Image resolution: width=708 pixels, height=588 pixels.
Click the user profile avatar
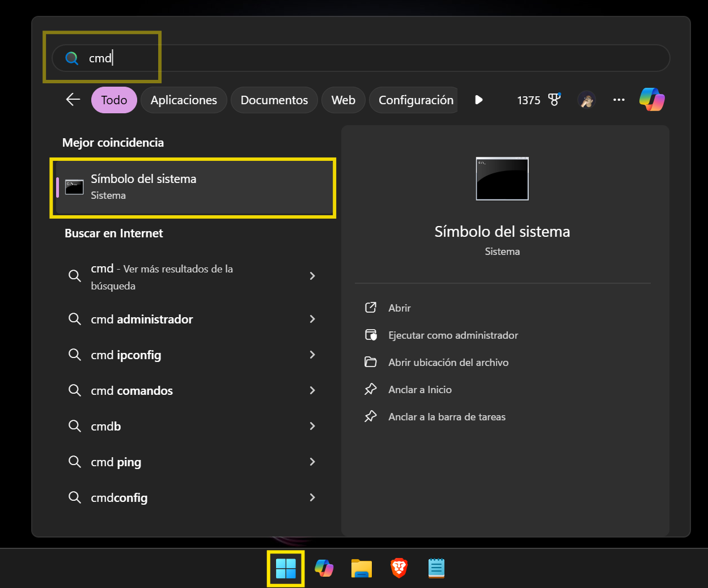click(587, 100)
